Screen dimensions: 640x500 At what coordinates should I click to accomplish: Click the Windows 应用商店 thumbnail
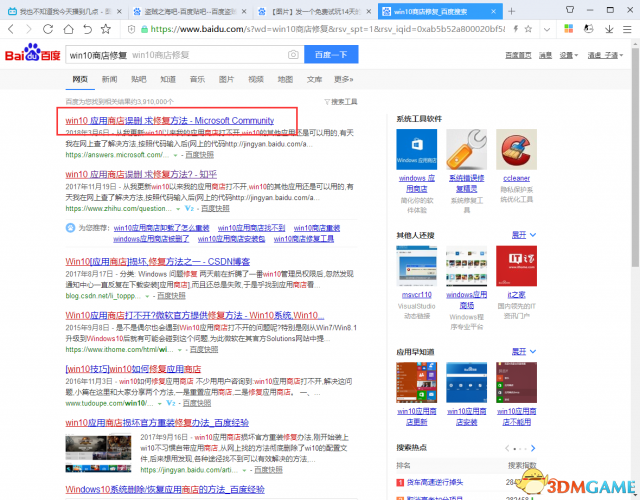417,149
